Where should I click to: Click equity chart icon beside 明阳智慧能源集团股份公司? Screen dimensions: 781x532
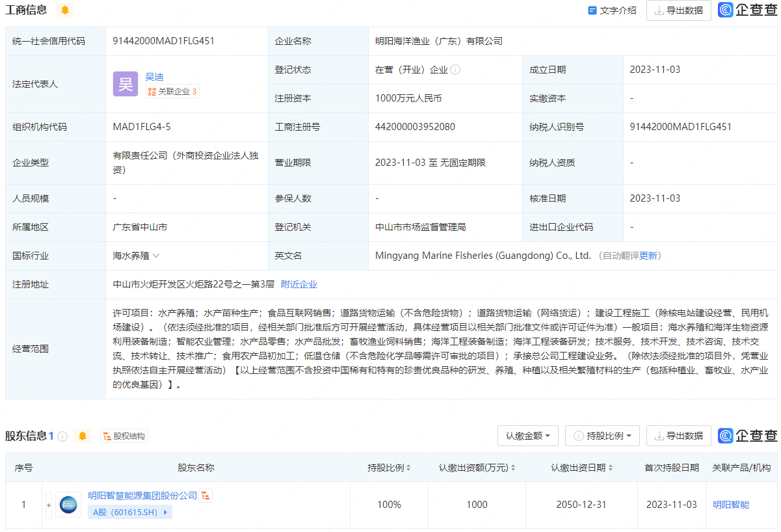pos(205,496)
